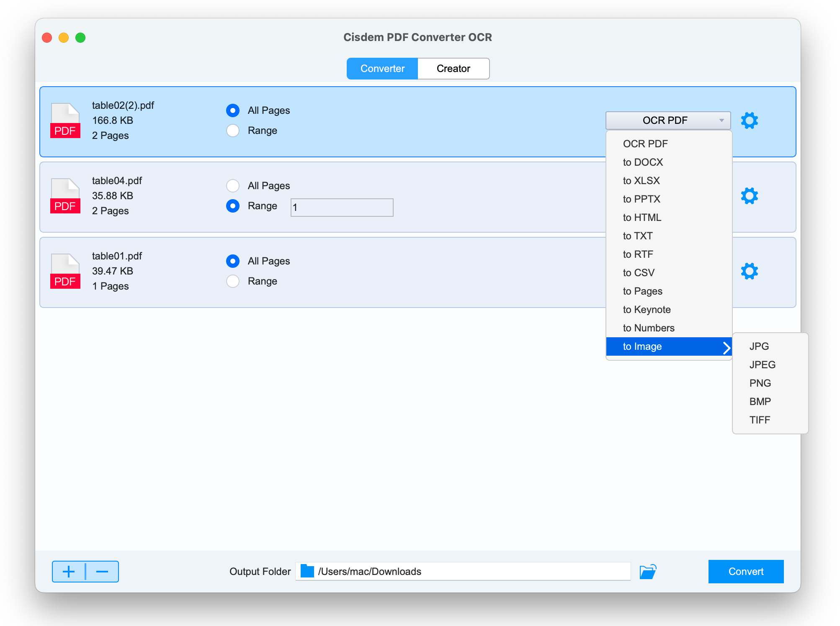Screen dimensions: 840x626
Task: Open settings gear for table01.pdf
Action: [749, 271]
